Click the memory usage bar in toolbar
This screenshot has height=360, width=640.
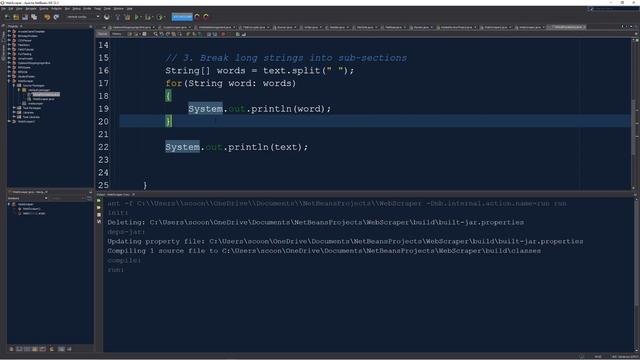point(182,17)
